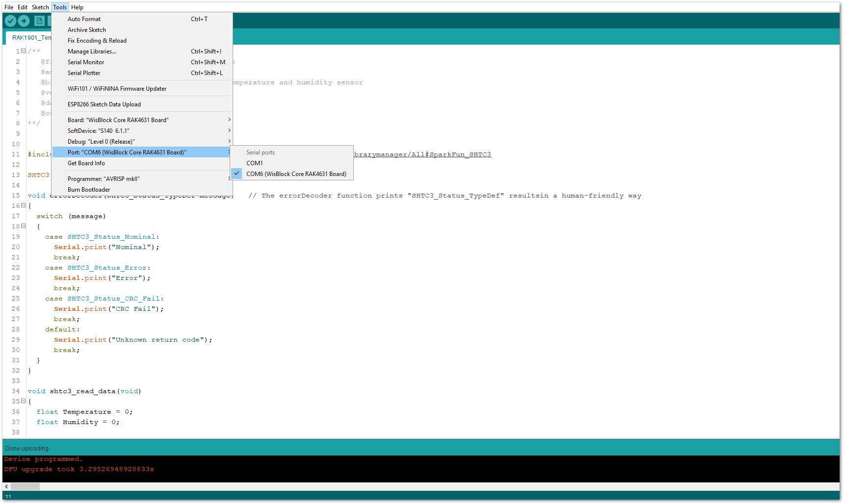Click the 'DFU upgrade took' console line
This screenshot has width=844, height=504.
79,470
